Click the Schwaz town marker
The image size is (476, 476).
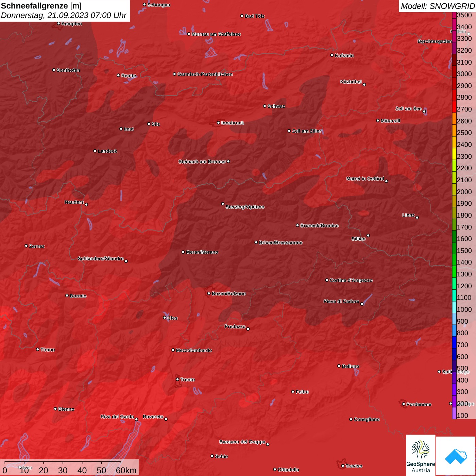265,106
